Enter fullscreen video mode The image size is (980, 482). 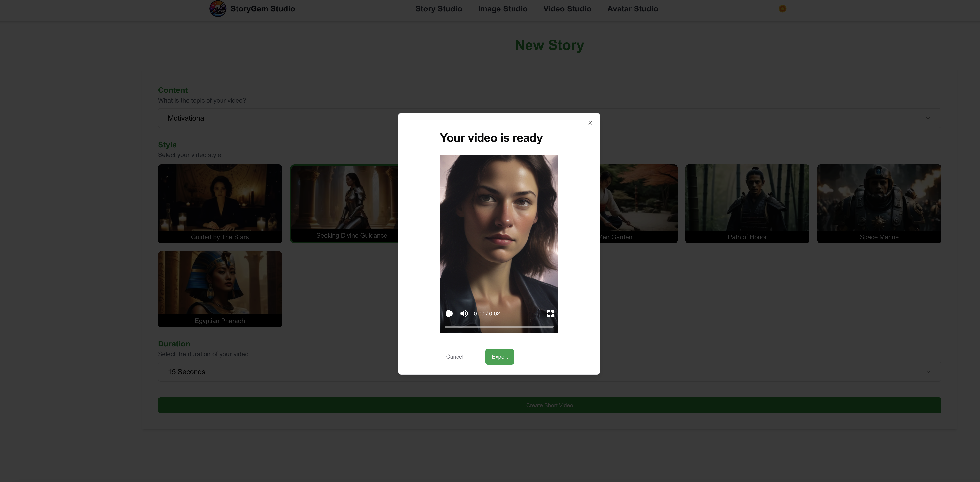[x=550, y=313]
